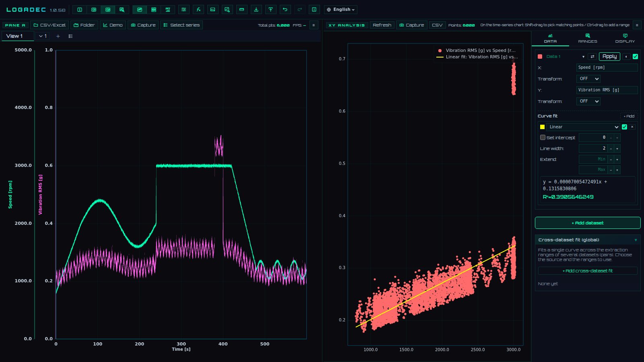Image resolution: width=644 pixels, height=362 pixels.
Task: Collapse the Cross-dataset fit section
Action: 636,240
